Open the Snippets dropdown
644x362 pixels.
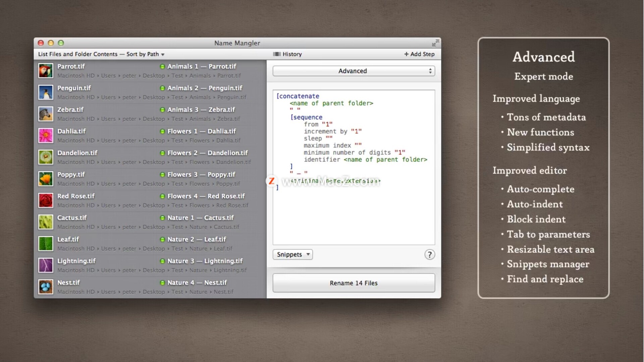click(293, 254)
